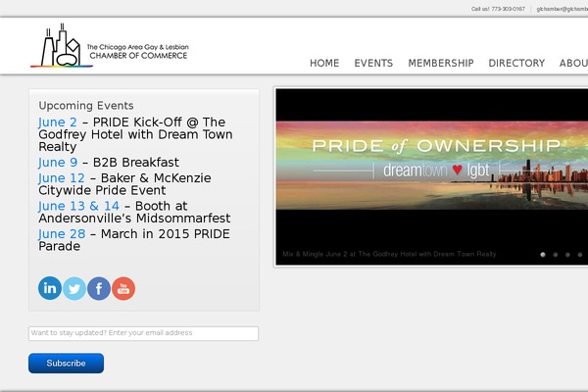This screenshot has height=392, width=588.
Task: Select the first slideshow dot
Action: point(543,255)
